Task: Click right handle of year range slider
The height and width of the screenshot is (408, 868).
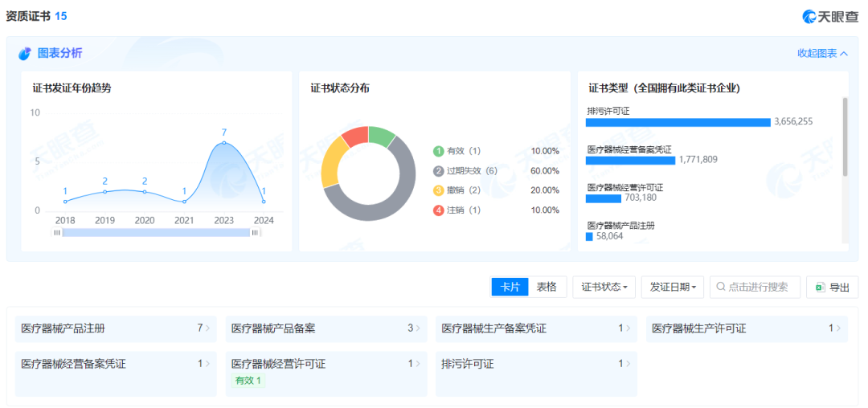Action: [x=255, y=232]
